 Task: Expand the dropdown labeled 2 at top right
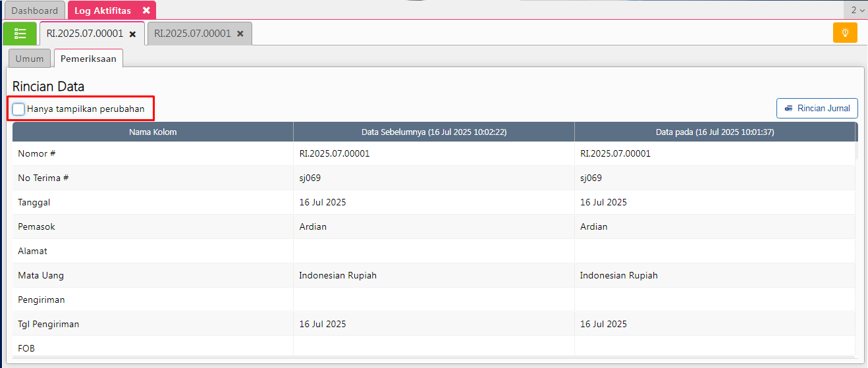[x=856, y=10]
